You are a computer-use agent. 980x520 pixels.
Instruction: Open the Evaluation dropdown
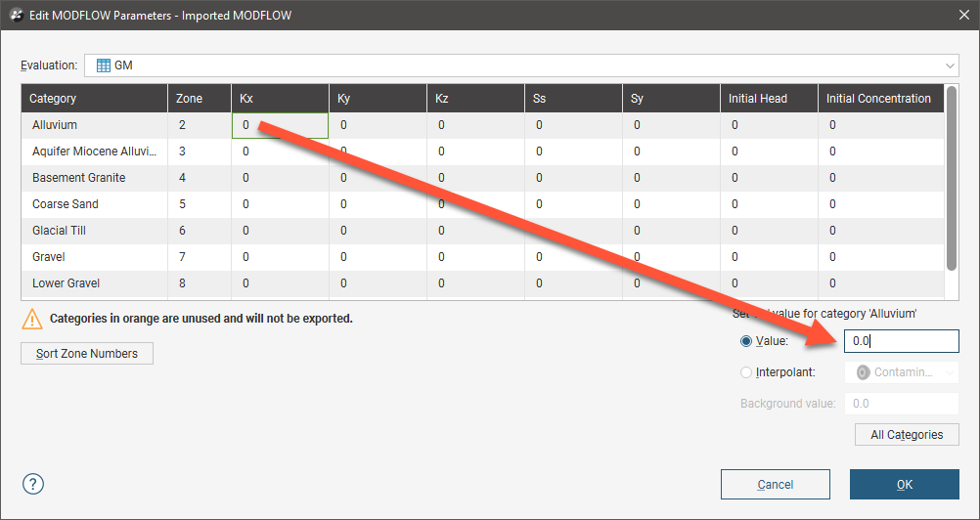(950, 65)
